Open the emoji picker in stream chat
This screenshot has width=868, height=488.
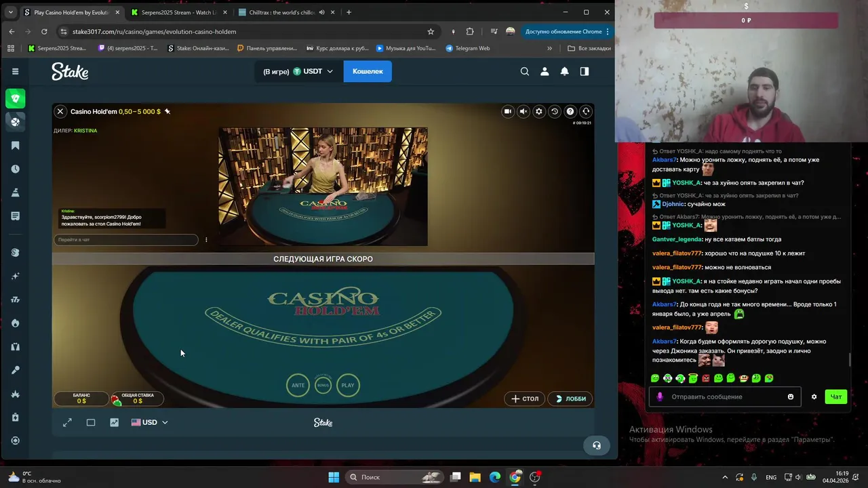(791, 396)
